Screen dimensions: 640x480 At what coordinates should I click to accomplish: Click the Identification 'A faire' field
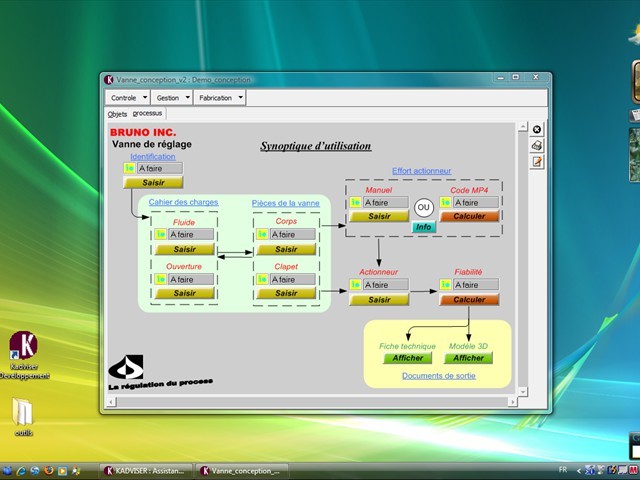click(160, 168)
